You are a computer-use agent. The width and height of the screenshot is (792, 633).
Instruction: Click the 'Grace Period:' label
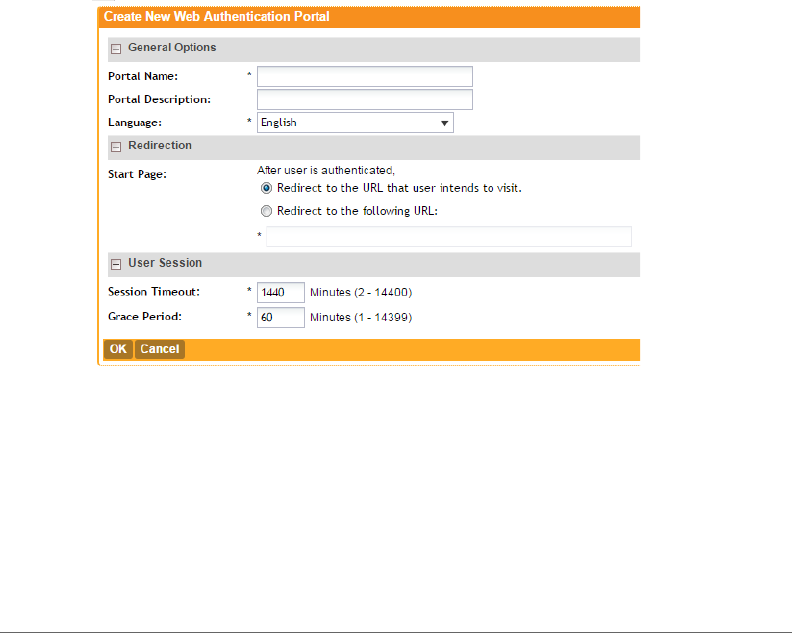pyautogui.click(x=145, y=317)
